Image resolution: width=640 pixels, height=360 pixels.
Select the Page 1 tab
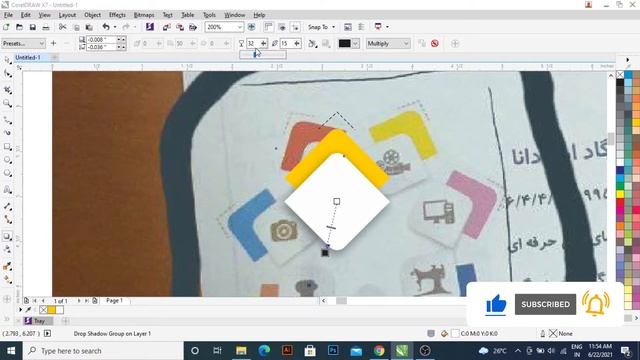[x=114, y=300]
